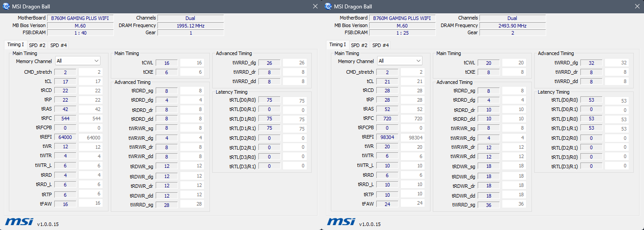
Task: Click the tCWL field showing 20
Action: tap(488, 63)
